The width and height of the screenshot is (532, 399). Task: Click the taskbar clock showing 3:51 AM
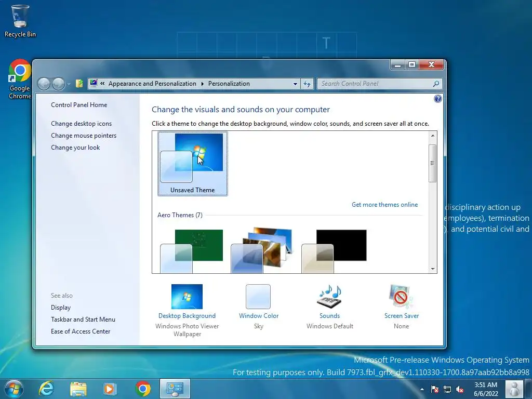[x=486, y=389]
